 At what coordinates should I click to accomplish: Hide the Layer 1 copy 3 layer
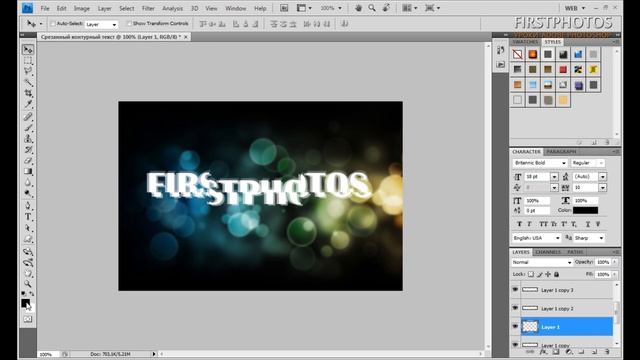pyautogui.click(x=515, y=289)
